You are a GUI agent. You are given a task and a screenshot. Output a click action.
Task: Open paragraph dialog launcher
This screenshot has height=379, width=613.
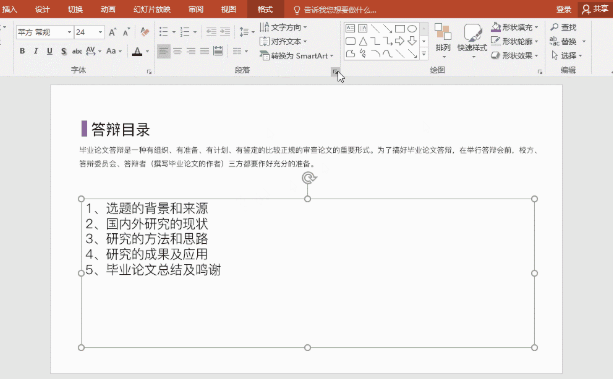(335, 71)
